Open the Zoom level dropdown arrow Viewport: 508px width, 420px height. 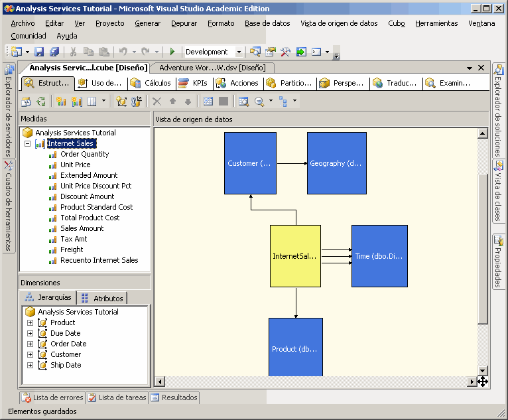pyautogui.click(x=271, y=101)
